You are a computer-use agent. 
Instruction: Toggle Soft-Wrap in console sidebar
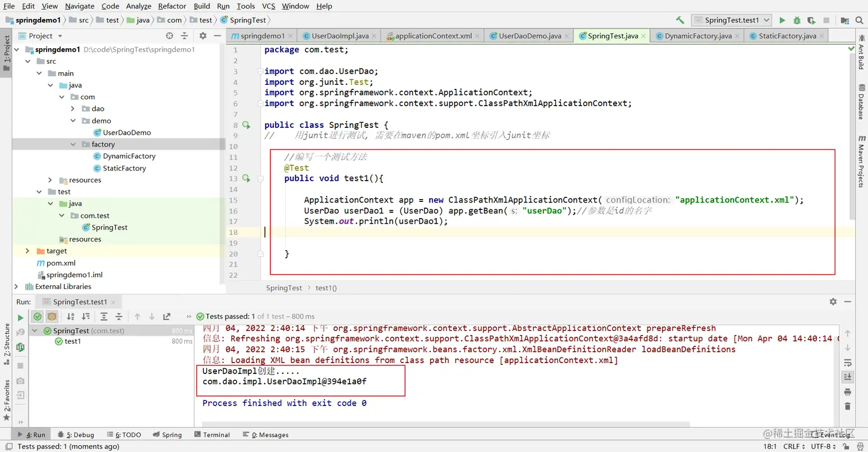pyautogui.click(x=847, y=363)
